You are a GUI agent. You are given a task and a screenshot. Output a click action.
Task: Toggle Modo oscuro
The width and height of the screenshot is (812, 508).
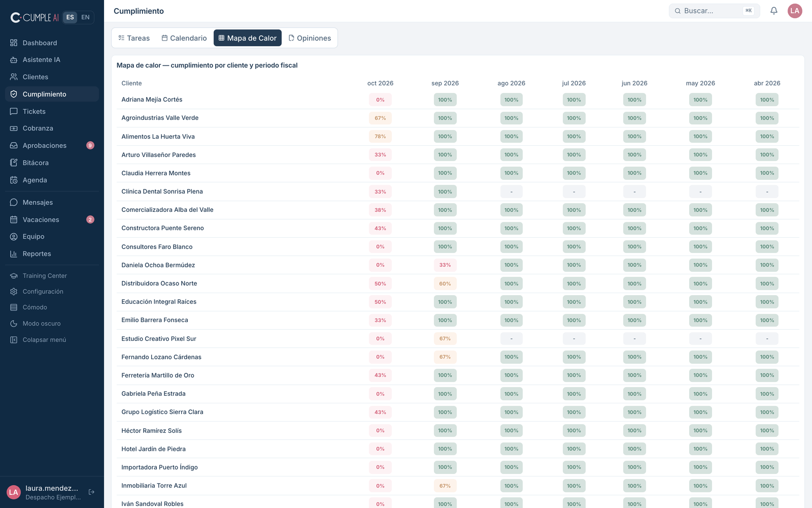tap(52, 324)
